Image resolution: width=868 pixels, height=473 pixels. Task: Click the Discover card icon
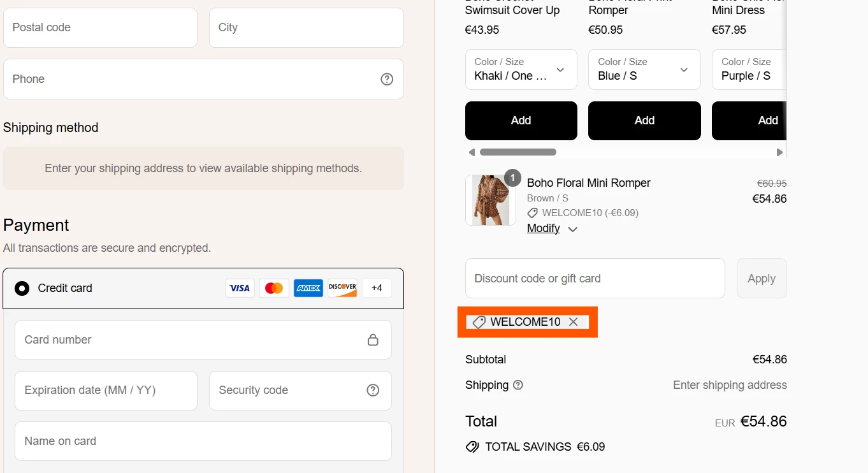coord(343,288)
